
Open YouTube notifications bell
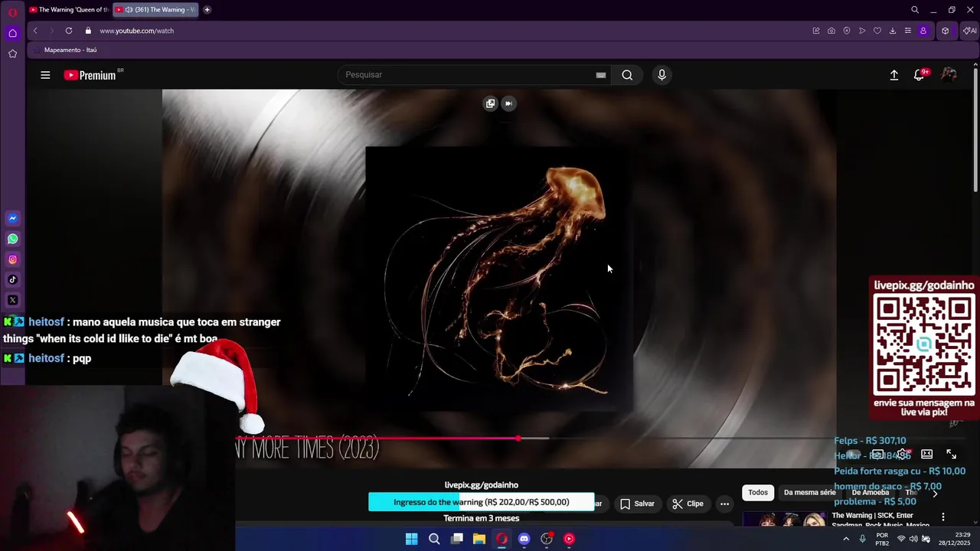920,74
